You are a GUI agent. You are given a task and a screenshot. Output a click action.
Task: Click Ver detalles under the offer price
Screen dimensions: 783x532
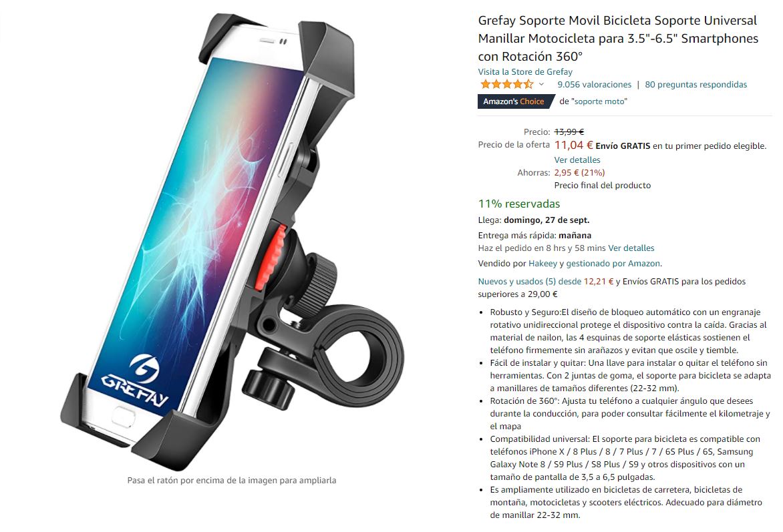pos(577,160)
